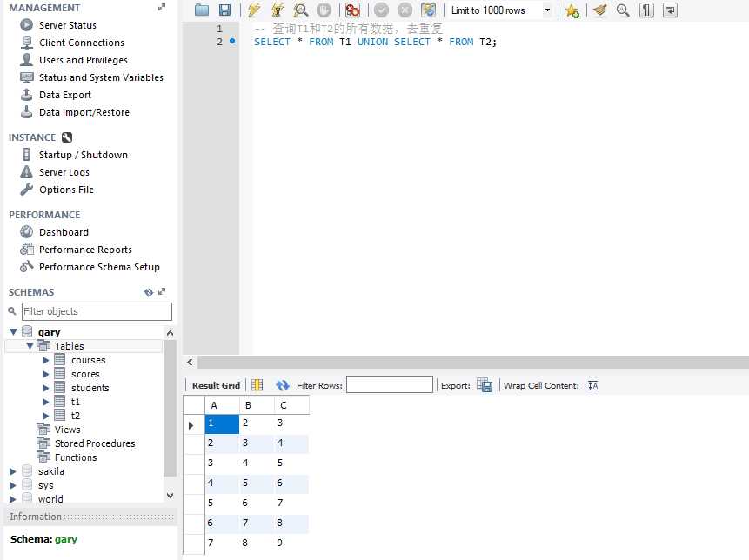
Task: Click the schema tree scroll down arrow
Action: point(170,496)
